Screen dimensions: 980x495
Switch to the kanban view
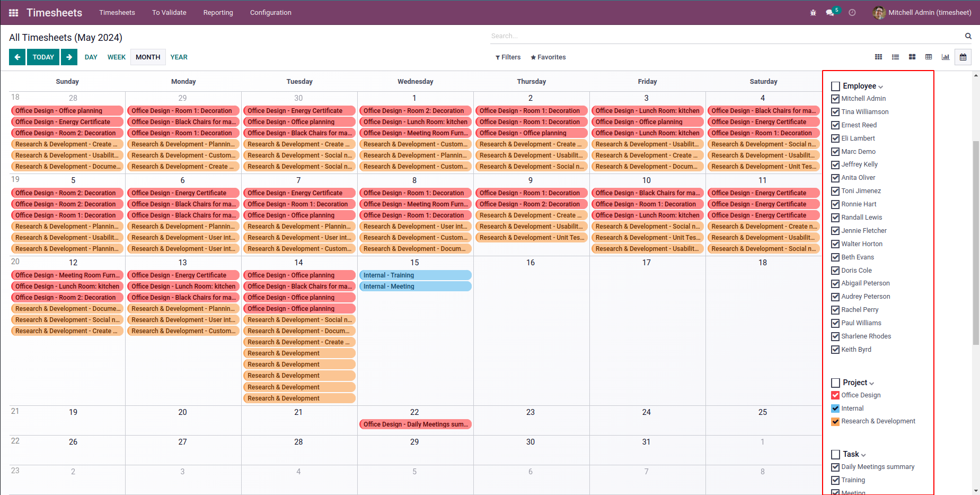coord(912,57)
